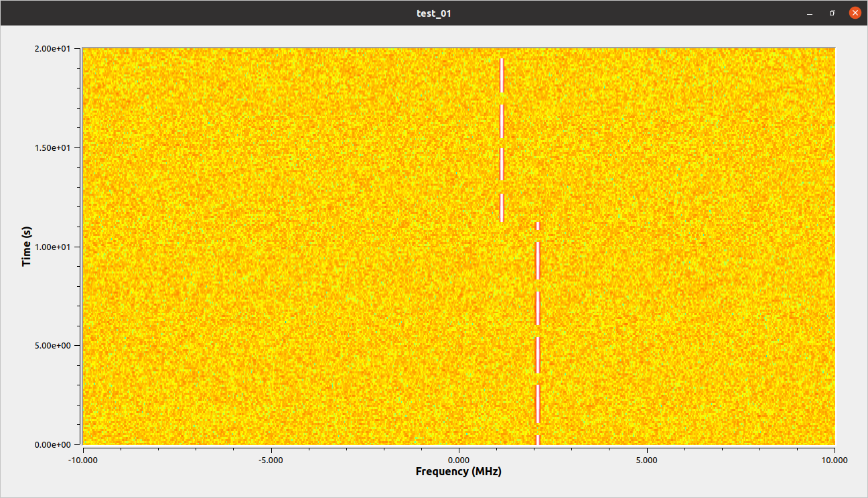Viewport: 868px width, 498px height.
Task: Click the 0.000 frequency tick label
Action: pyautogui.click(x=459, y=460)
